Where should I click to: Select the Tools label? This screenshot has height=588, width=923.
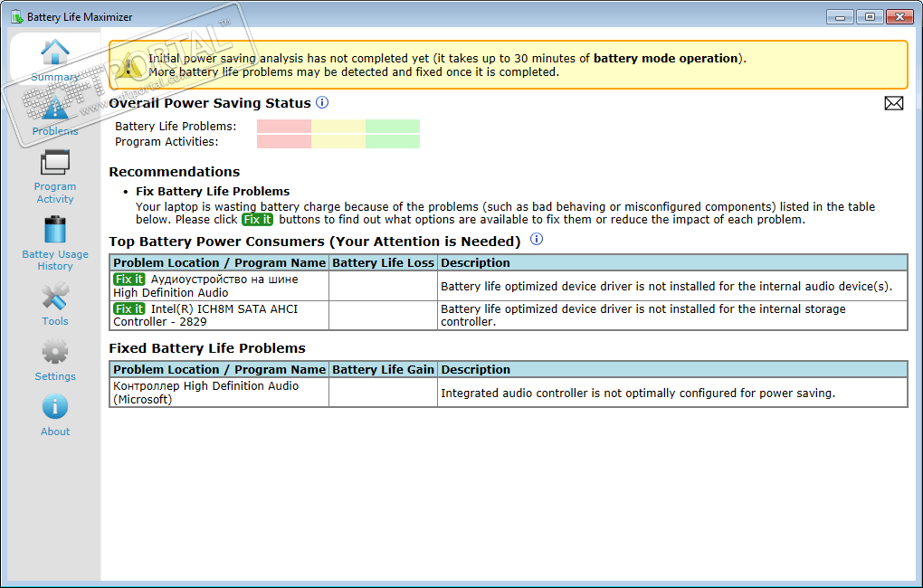click(54, 321)
